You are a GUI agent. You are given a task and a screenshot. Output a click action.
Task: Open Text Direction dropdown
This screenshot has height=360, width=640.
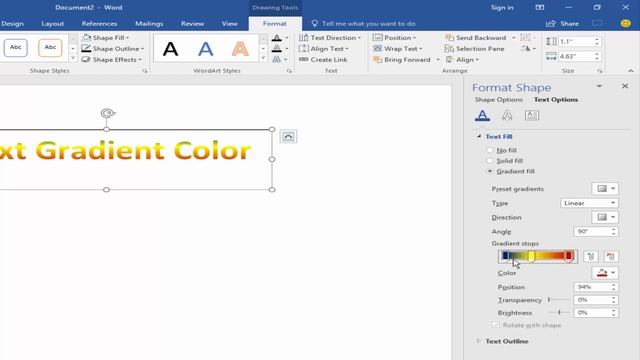pos(330,38)
